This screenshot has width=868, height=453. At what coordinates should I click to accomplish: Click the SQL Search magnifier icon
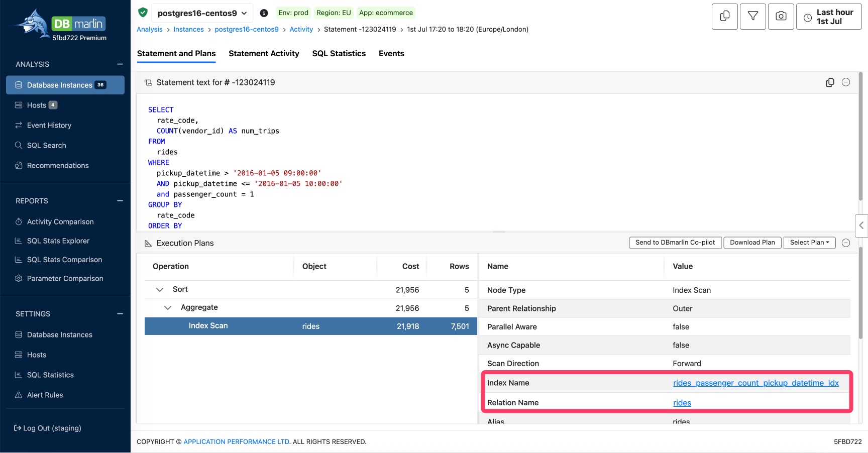pyautogui.click(x=19, y=145)
